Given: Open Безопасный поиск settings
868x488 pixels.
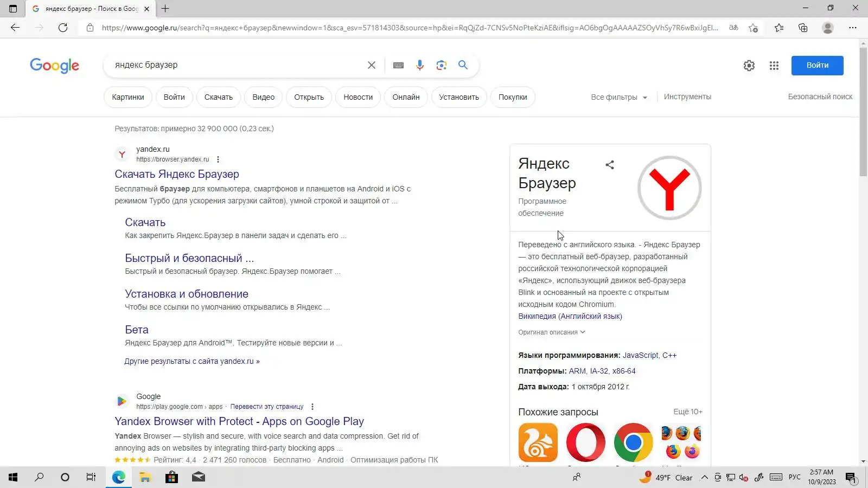Looking at the screenshot, I should [x=820, y=97].
